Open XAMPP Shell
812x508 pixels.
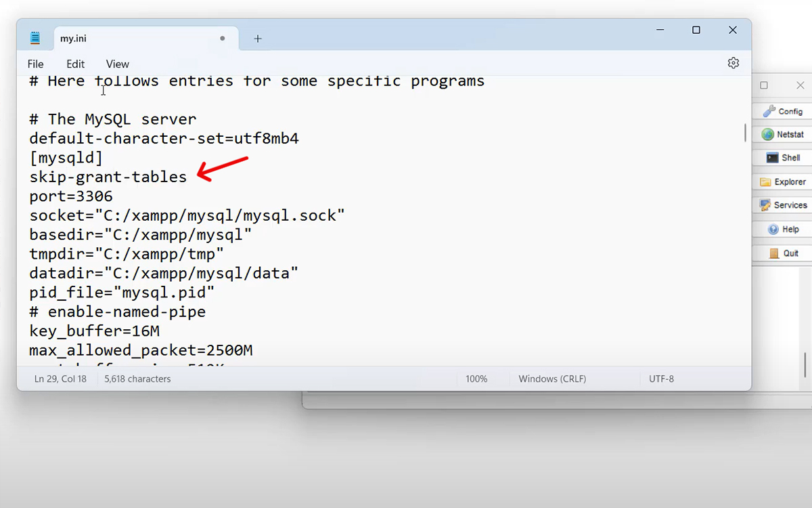click(783, 158)
